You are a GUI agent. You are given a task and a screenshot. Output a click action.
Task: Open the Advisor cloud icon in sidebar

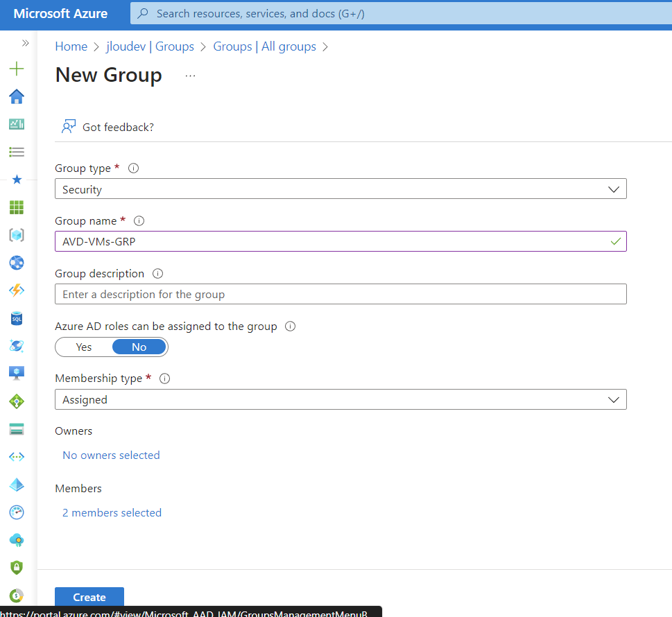(16, 540)
